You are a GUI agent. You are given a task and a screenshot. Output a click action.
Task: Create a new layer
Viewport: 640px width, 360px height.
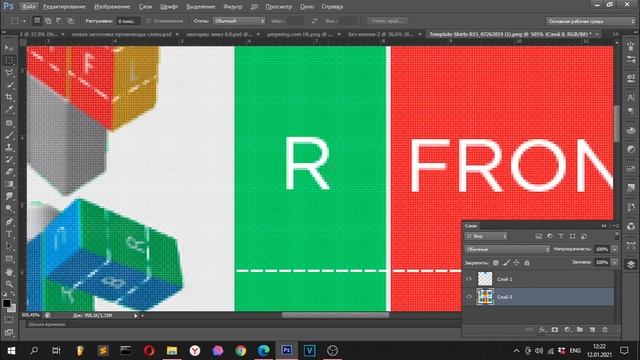(592, 330)
